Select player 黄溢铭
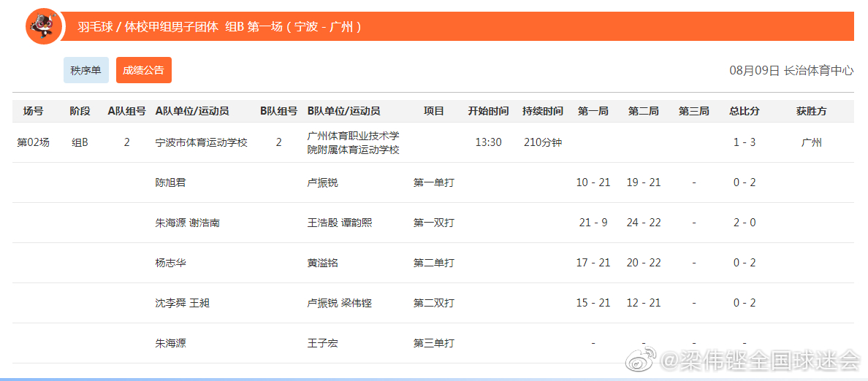 tap(322, 263)
